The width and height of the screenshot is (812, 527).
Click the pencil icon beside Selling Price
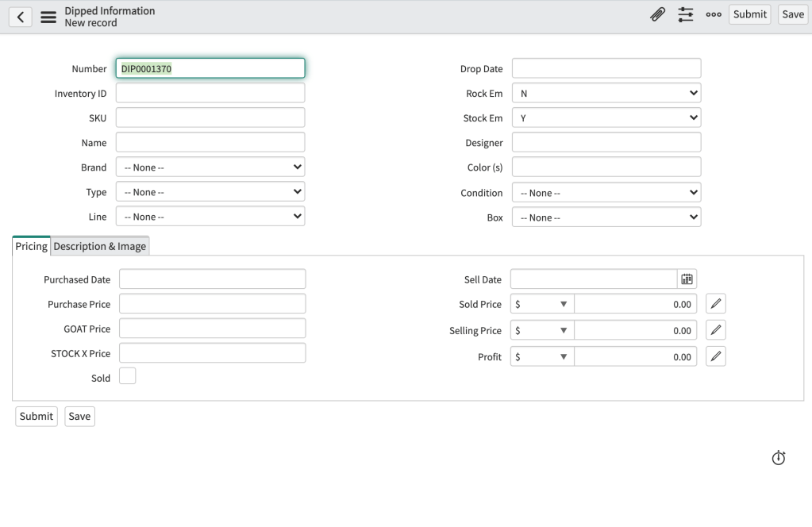click(x=715, y=330)
